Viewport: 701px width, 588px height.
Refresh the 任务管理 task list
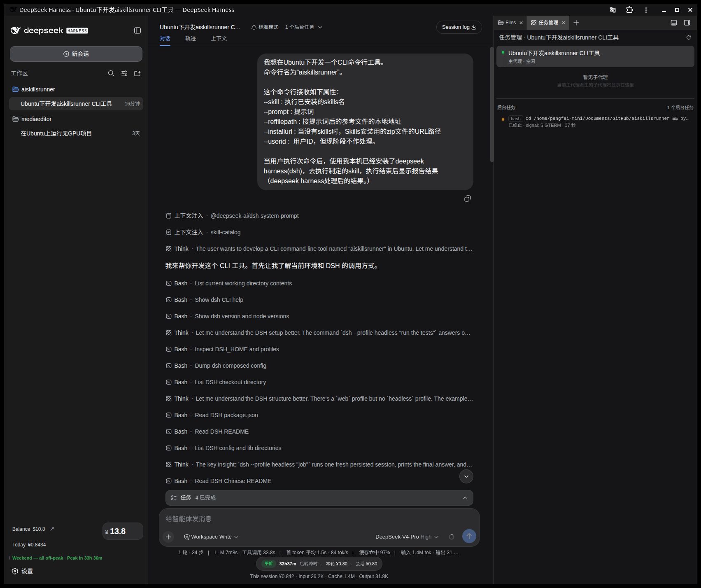[x=689, y=37]
